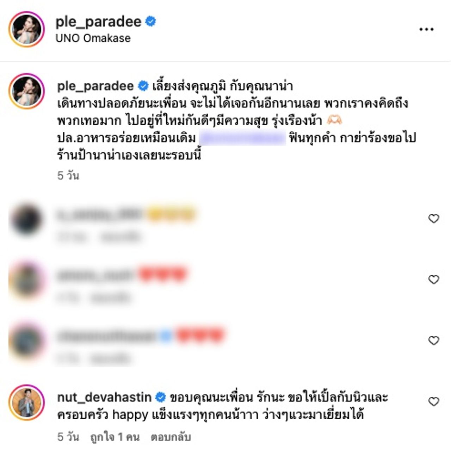This screenshot has width=451, height=476.
Task: Click the blurred mention in caption
Action: click(x=242, y=138)
